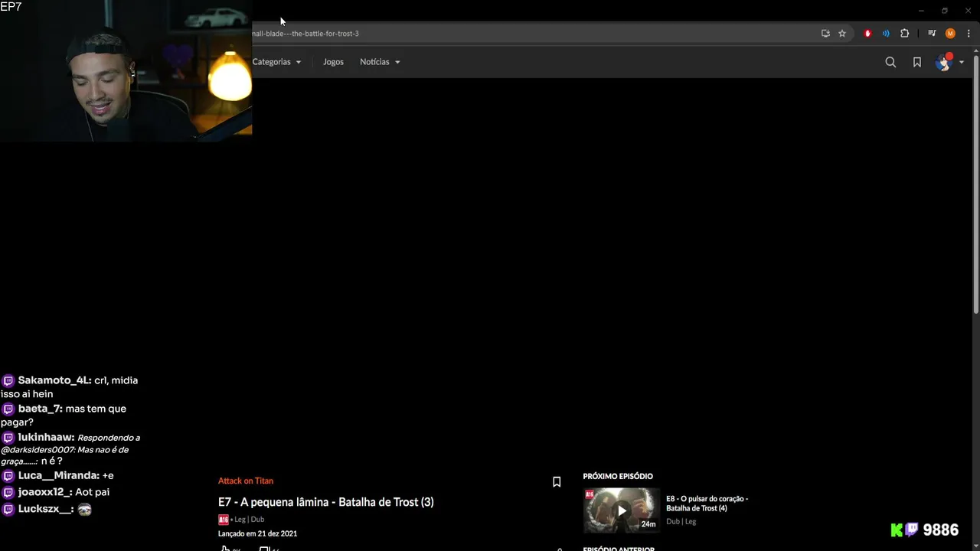Screen dimensions: 980x551
Task: Click the Twitch badge next to baeta_7
Action: (8, 409)
